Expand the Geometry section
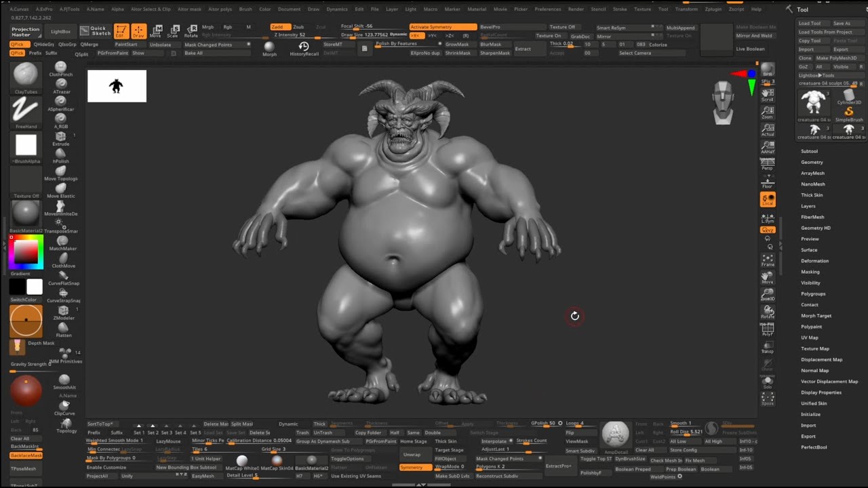This screenshot has width=868, height=488. (x=812, y=162)
